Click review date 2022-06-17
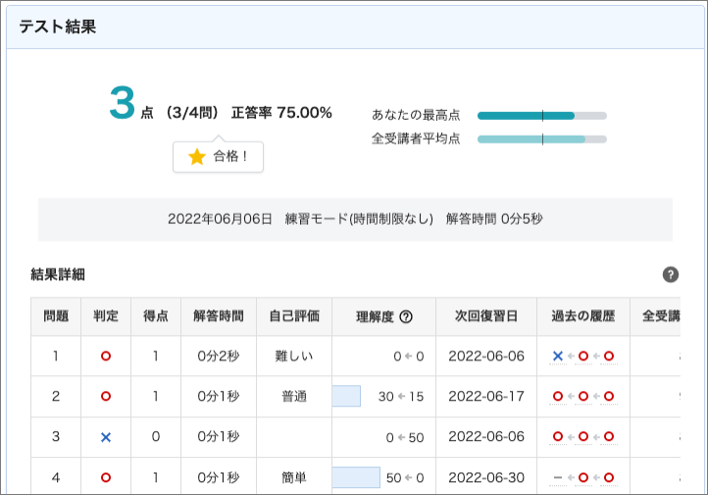This screenshot has height=495, width=708. [x=486, y=396]
